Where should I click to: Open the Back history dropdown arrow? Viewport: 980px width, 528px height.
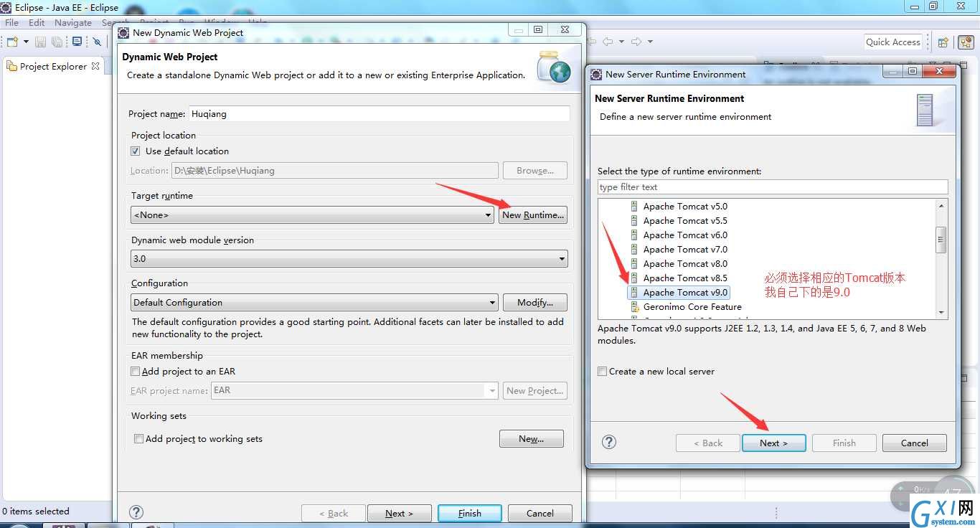tap(621, 42)
